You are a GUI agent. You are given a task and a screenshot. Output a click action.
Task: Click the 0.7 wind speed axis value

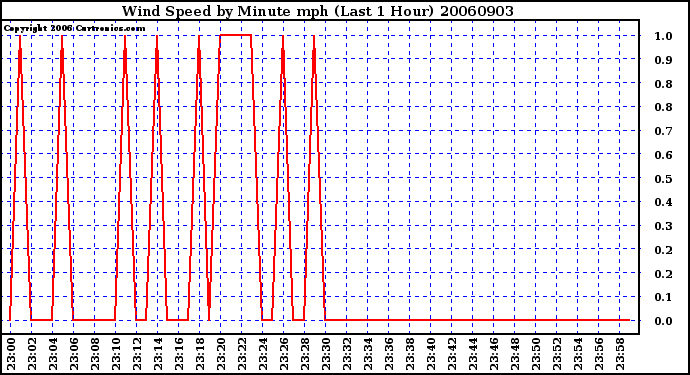pos(663,131)
